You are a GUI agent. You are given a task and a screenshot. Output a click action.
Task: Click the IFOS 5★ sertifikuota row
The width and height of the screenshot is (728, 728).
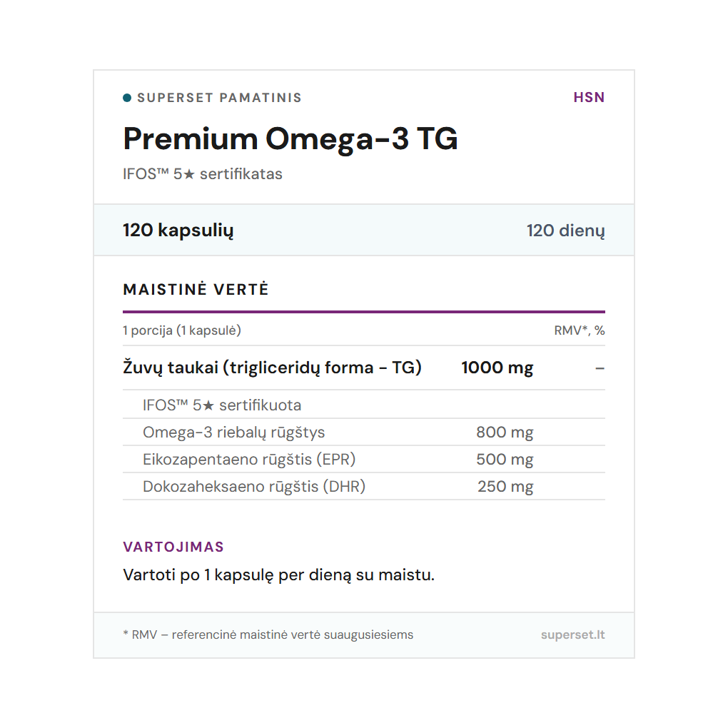pos(222,405)
